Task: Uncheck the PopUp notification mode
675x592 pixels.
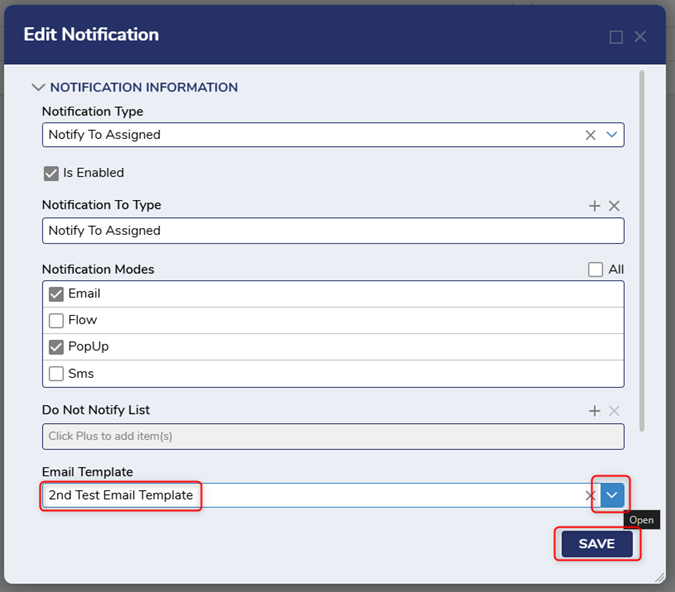Action: 57,347
